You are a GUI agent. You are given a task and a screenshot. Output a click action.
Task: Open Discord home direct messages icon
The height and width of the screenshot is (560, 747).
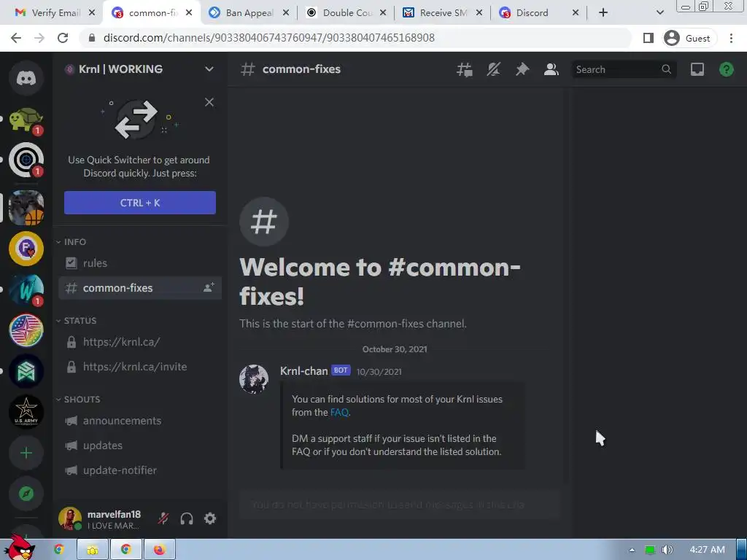coord(26,77)
